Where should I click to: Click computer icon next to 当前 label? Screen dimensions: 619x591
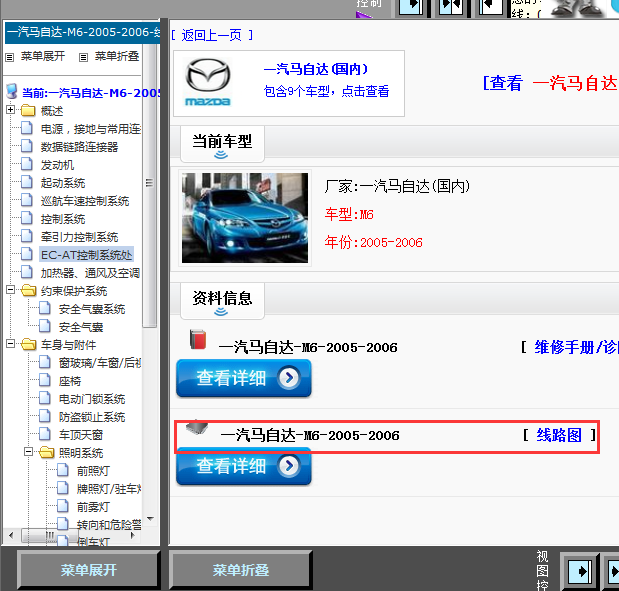pos(12,91)
